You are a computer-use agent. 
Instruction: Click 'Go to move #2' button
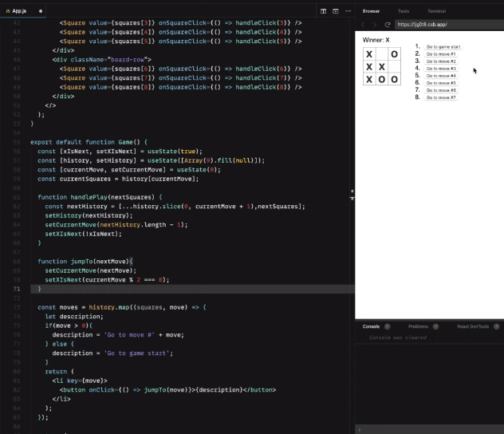441,61
